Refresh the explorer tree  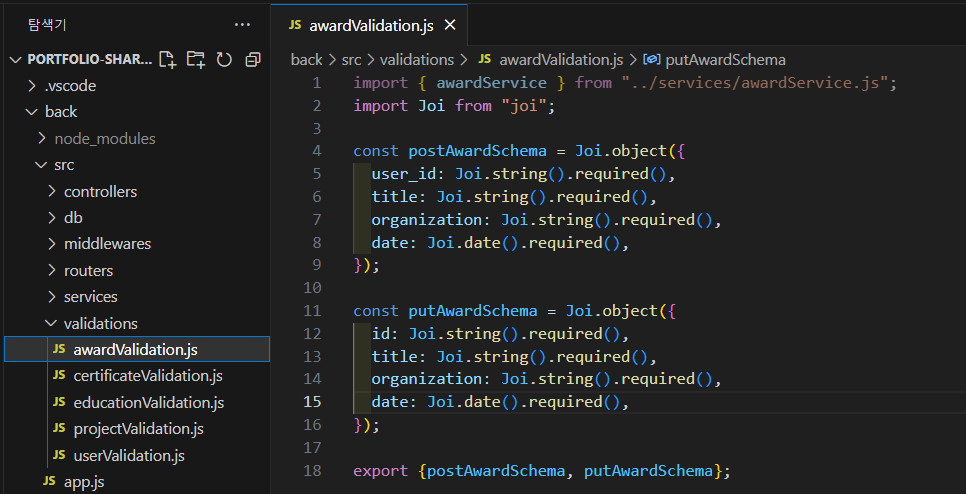(224, 59)
